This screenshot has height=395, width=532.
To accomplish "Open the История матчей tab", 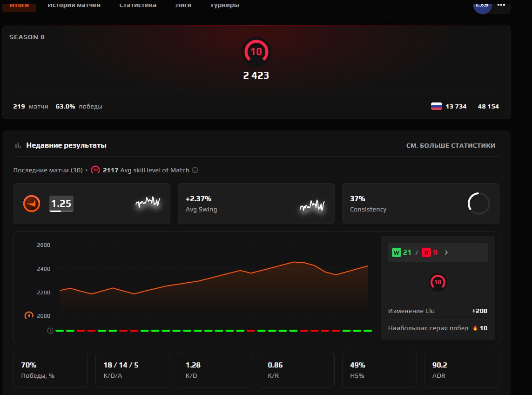I will (x=74, y=5).
